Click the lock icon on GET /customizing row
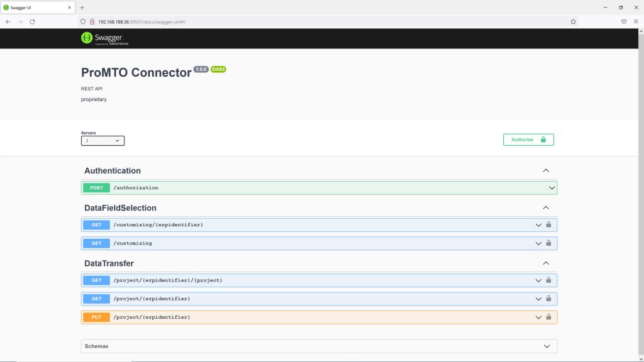 548,243
